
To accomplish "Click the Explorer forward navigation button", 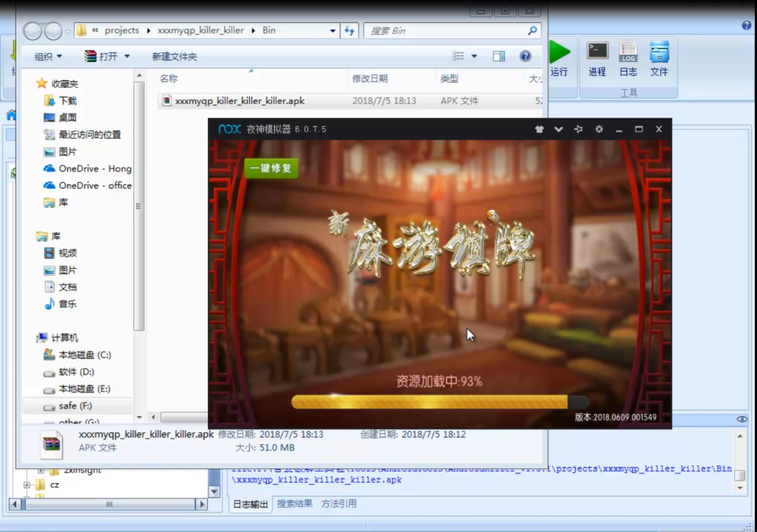I will point(53,31).
